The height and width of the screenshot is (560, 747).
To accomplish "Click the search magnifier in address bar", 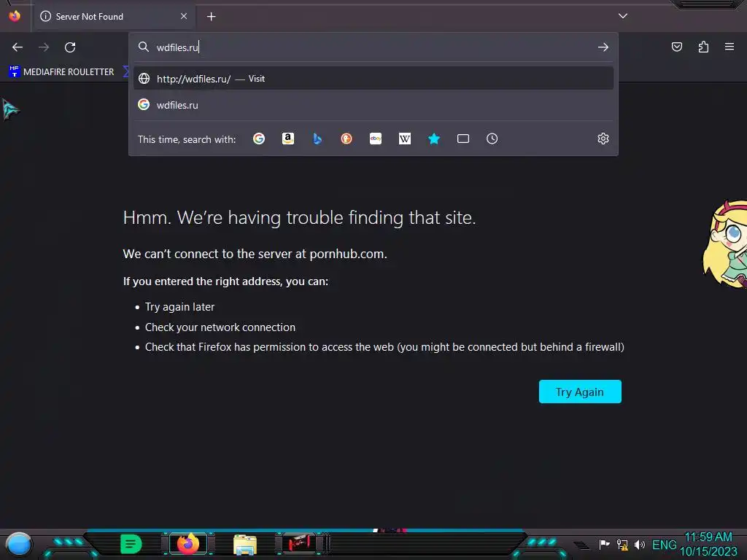I will pyautogui.click(x=144, y=47).
